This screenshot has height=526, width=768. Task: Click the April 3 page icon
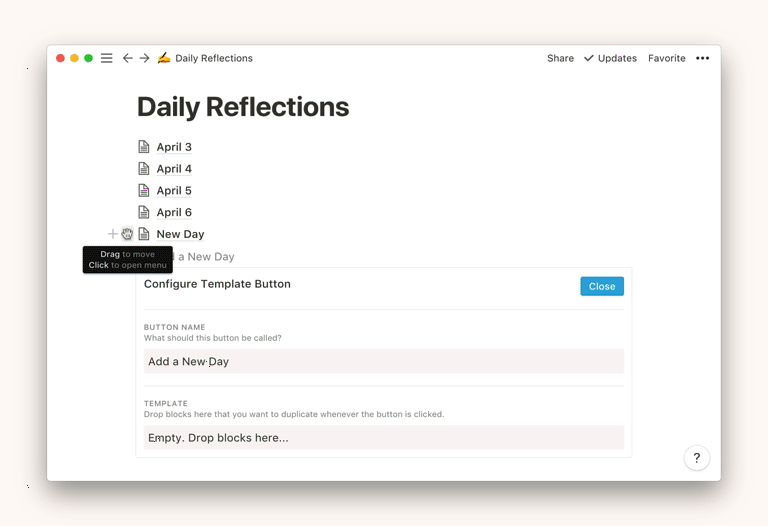(x=144, y=147)
